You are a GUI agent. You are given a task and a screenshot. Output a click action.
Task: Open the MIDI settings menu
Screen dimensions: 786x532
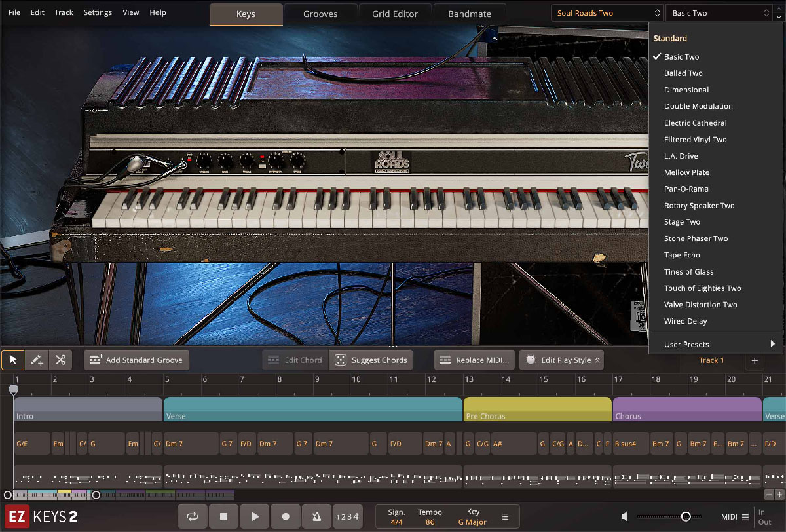(734, 517)
